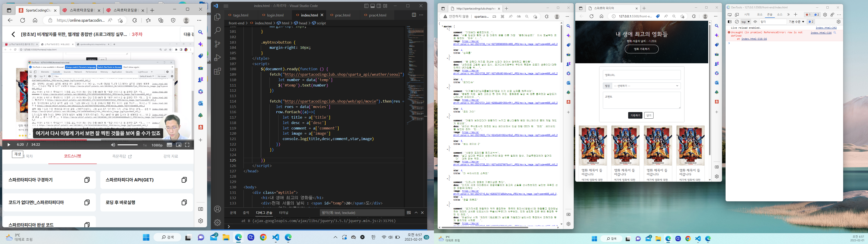
Task: Open the DevTools 소스 tab
Action: coord(780,15)
